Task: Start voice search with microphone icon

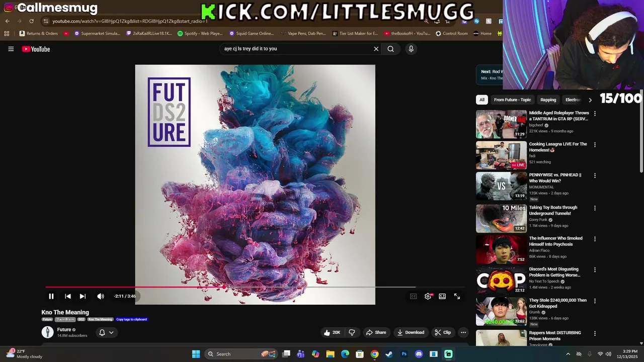Action: click(411, 49)
